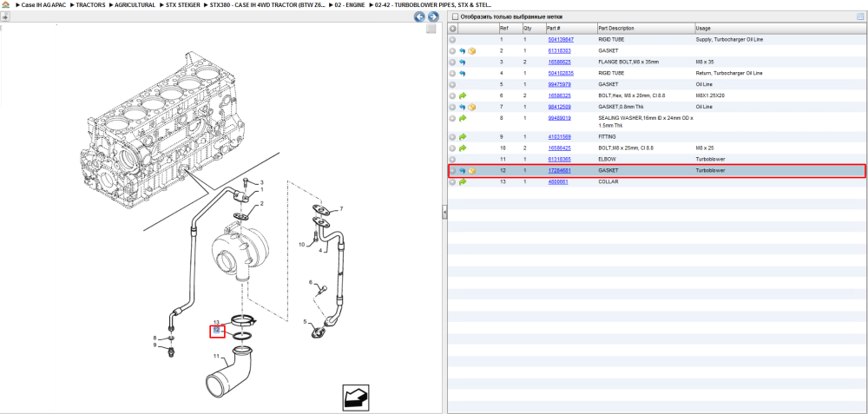
Task: Click the green arrow on COLLAR row
Action: tap(463, 182)
